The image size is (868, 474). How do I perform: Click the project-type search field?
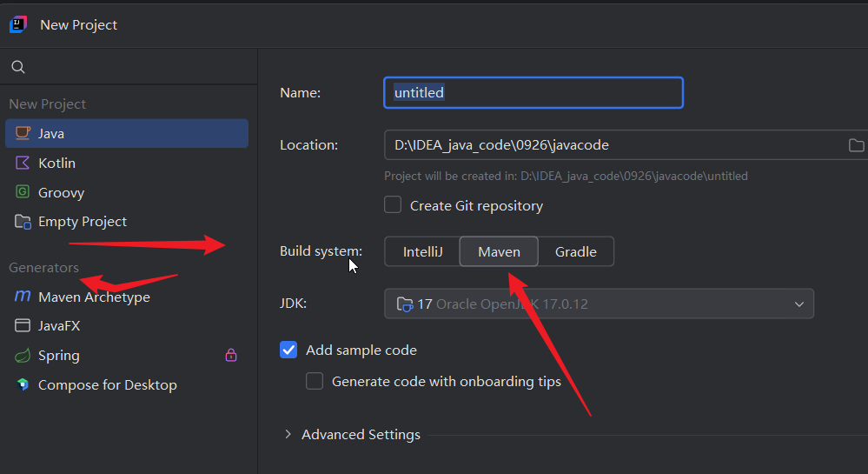[129, 67]
